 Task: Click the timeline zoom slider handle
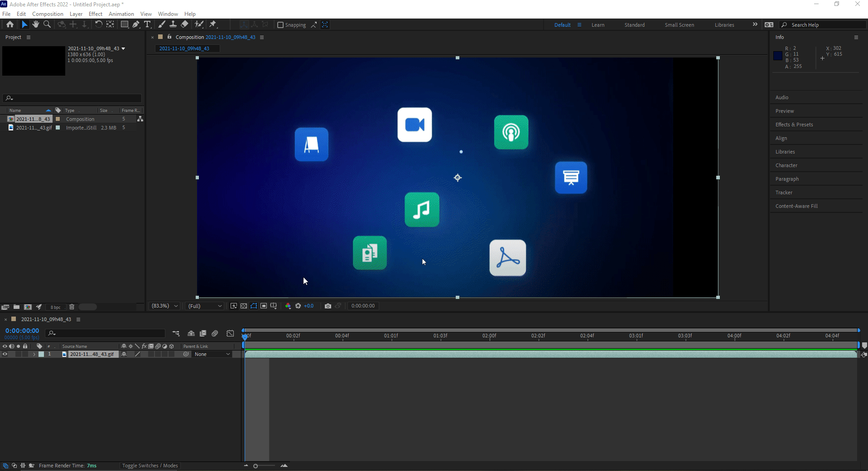(x=256, y=466)
